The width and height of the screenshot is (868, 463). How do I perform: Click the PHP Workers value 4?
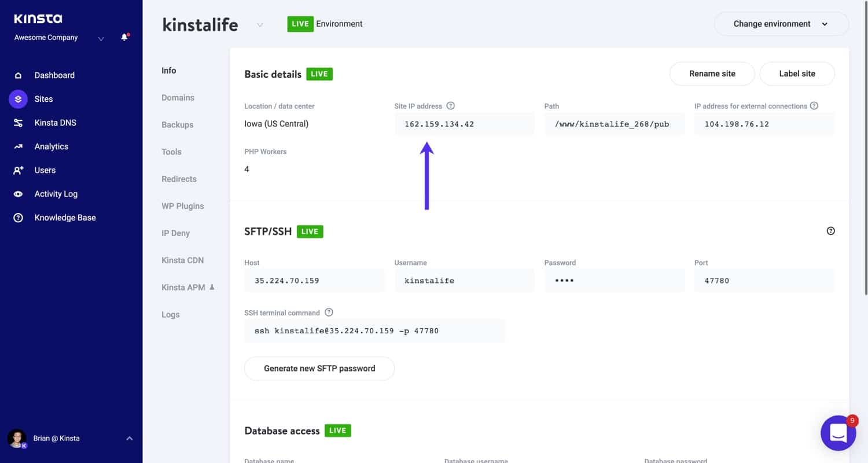[247, 169]
